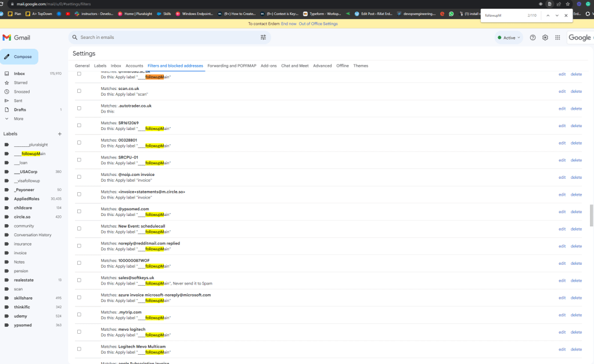The width and height of the screenshot is (594, 364).
Task: Expand More in the sidebar
Action: 18,119
